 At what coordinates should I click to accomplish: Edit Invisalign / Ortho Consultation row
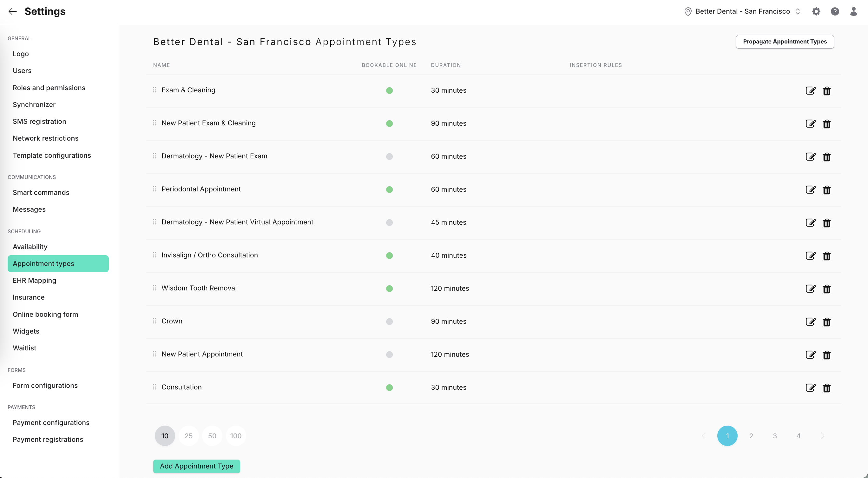(810, 256)
